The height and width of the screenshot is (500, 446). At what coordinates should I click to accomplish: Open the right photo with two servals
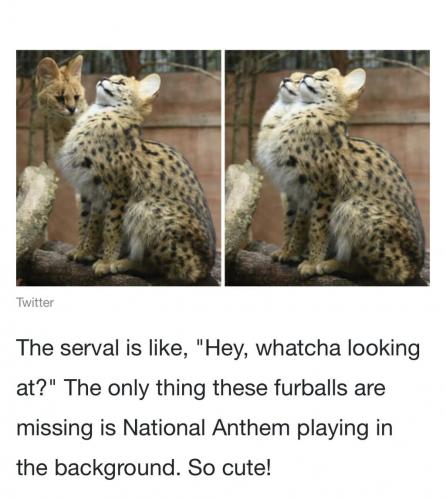point(327,168)
